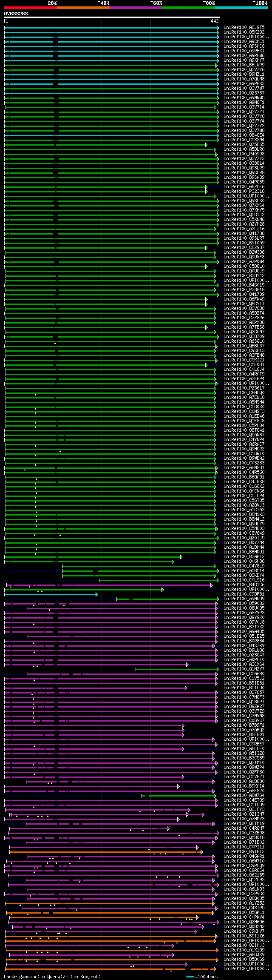Select hit UniRef100_B9SA39
Viewport: 272px width, 980px height.
[x=244, y=177]
